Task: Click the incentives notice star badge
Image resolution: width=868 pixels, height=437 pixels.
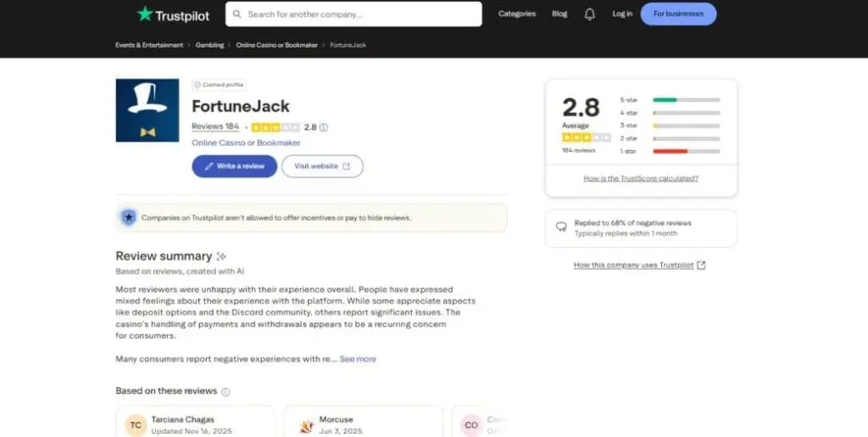Action: point(128,217)
